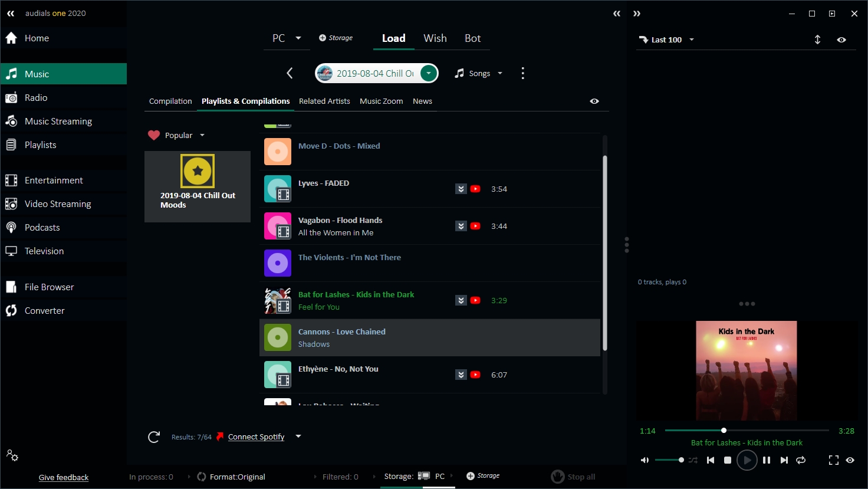Stop playback with the stop button
Image resolution: width=868 pixels, height=489 pixels.
tap(728, 460)
